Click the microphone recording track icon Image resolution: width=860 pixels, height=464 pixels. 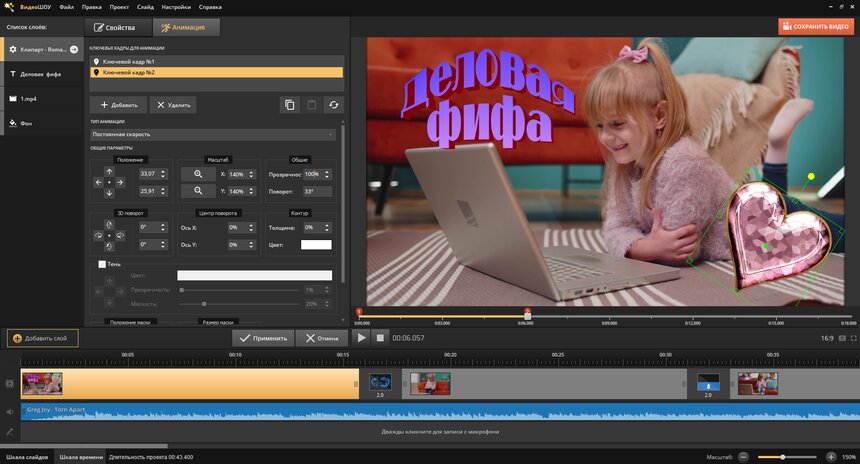[9, 432]
